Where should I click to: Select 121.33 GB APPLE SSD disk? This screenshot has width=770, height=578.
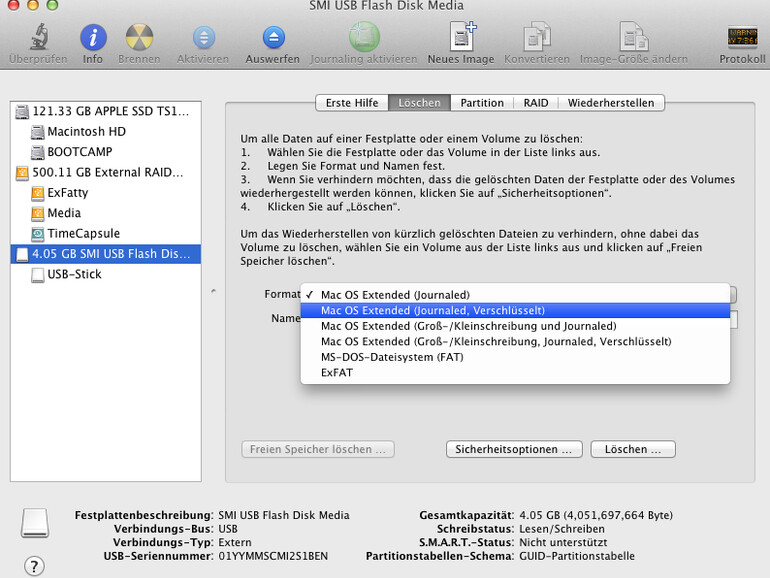tap(106, 111)
